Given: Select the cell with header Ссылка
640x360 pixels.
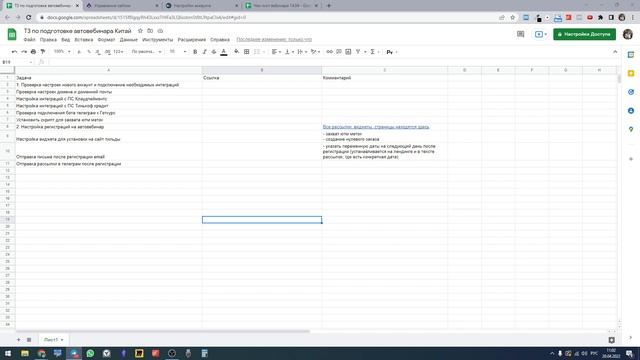Looking at the screenshot, I should coord(262,78).
